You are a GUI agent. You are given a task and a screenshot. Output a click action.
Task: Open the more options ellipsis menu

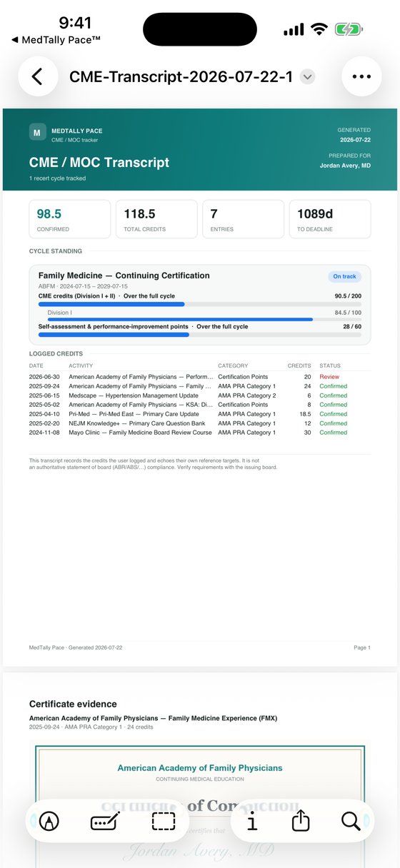(362, 76)
